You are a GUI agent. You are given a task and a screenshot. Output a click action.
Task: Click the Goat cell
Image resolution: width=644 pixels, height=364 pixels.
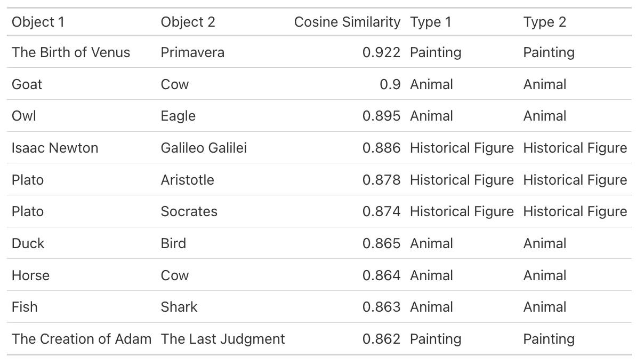(x=27, y=84)
